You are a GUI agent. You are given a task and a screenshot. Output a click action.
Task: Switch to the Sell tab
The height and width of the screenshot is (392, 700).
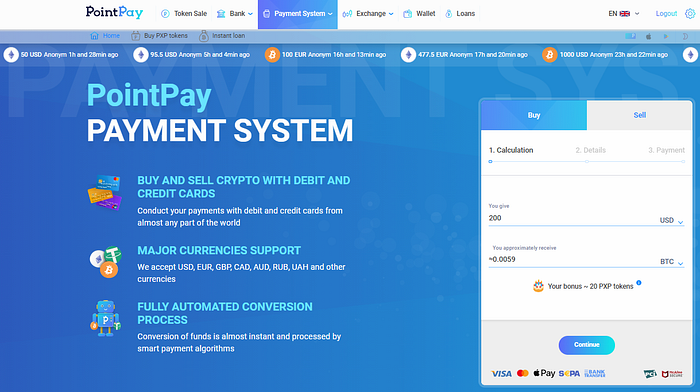pos(639,115)
